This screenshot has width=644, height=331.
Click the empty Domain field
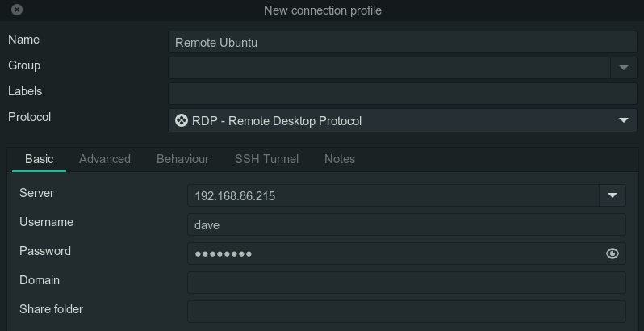[x=406, y=283]
